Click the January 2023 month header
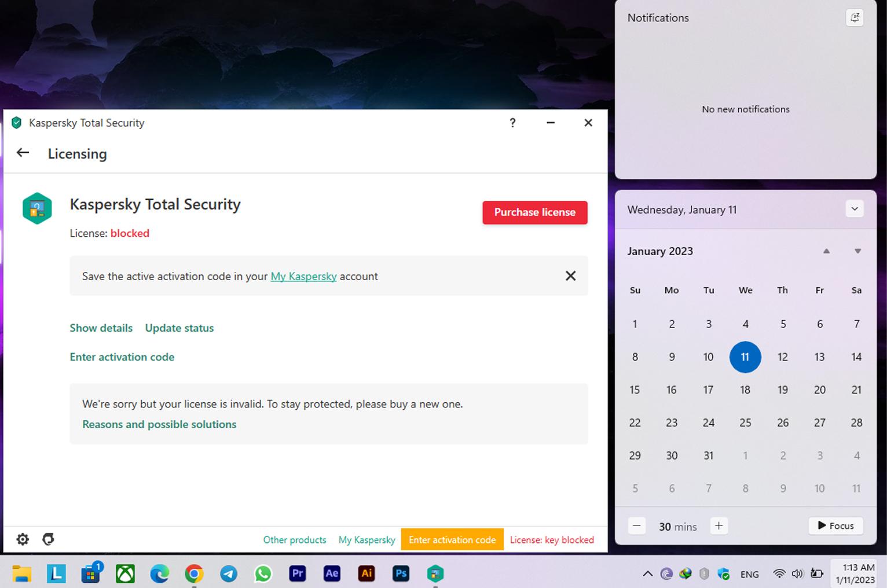Screen dimensions: 887x588 (x=660, y=251)
